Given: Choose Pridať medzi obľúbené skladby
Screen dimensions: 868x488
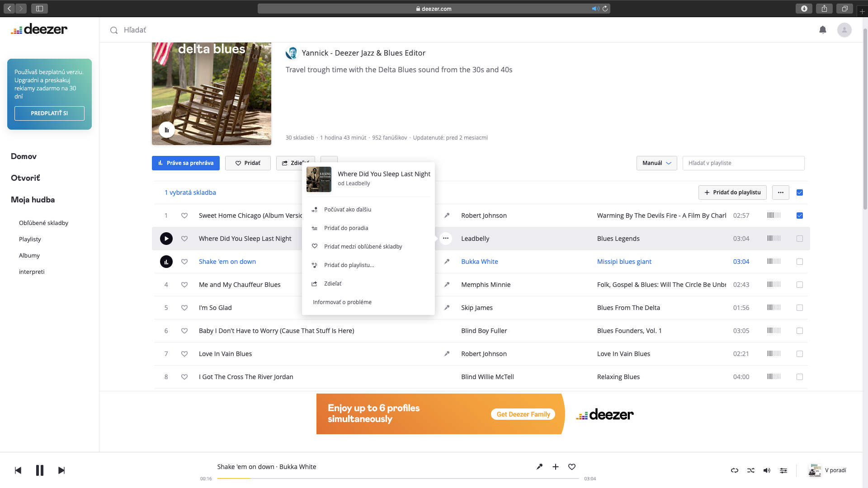Looking at the screenshot, I should pyautogui.click(x=368, y=247).
